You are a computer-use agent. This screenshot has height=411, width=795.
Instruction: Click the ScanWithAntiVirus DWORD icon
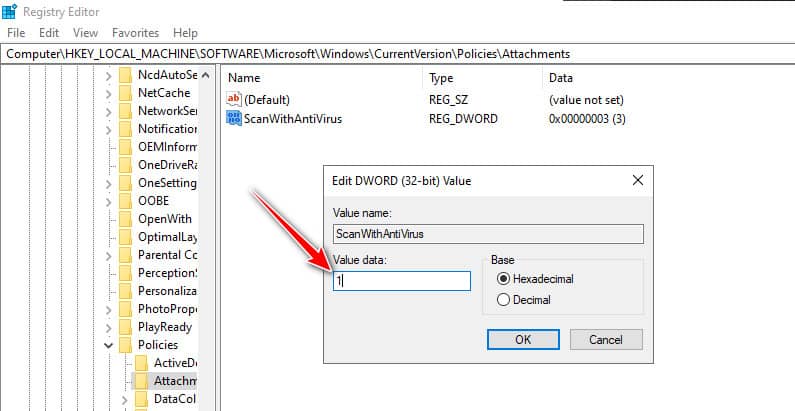(234, 119)
